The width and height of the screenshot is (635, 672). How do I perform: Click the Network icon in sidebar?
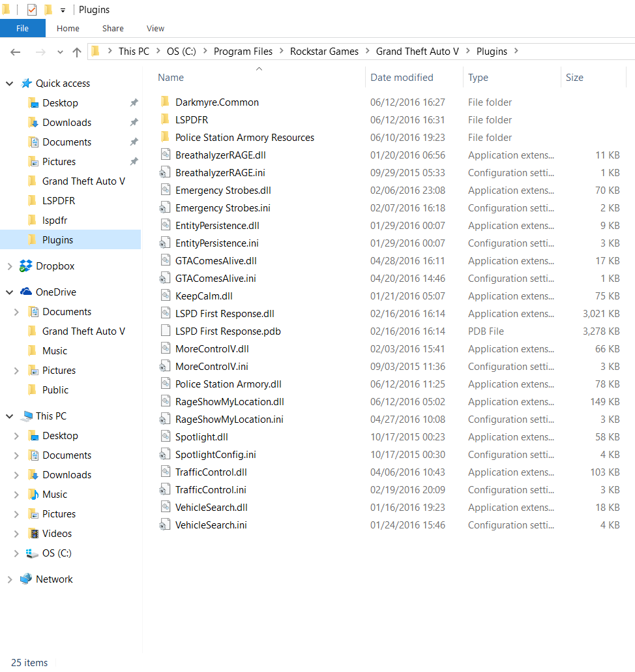(x=26, y=579)
